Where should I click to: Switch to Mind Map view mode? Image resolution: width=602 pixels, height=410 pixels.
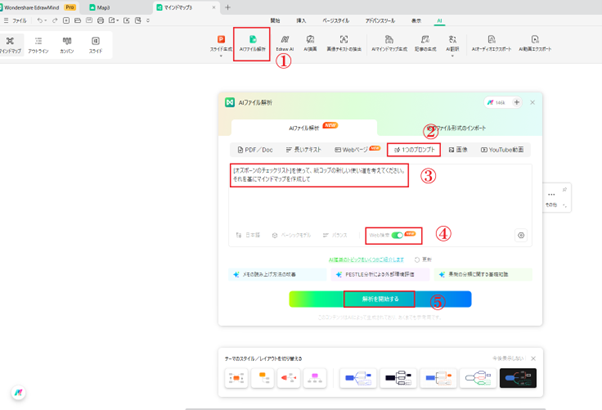click(10, 45)
